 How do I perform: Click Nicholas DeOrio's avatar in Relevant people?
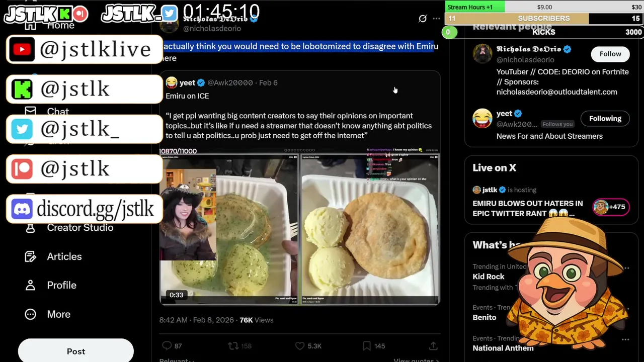[482, 54]
